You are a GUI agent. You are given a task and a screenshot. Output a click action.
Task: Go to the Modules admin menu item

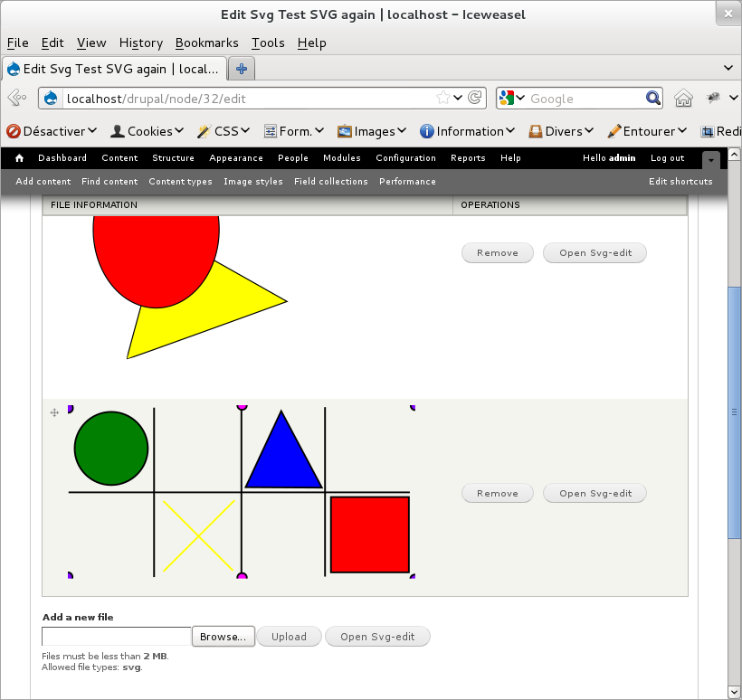[x=341, y=158]
